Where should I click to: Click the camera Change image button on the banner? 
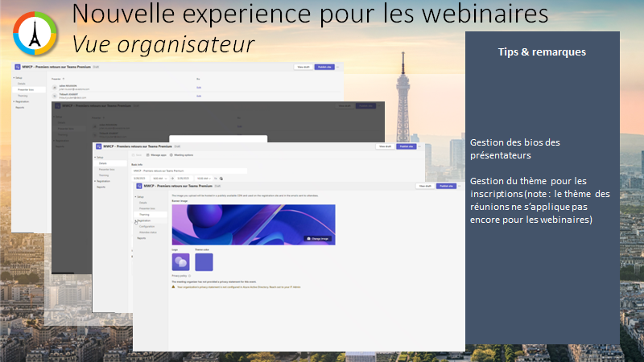pyautogui.click(x=318, y=238)
